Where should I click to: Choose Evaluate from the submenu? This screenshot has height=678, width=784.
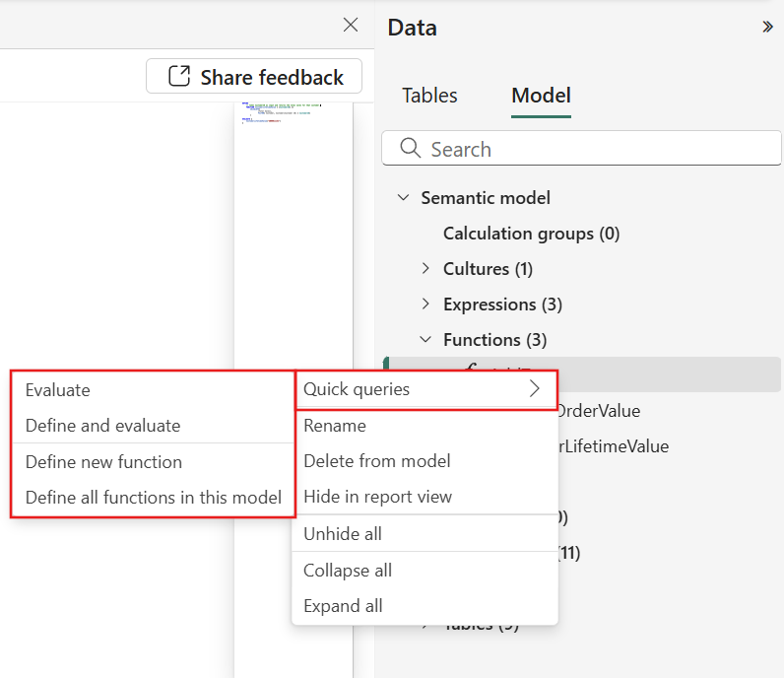click(x=58, y=390)
